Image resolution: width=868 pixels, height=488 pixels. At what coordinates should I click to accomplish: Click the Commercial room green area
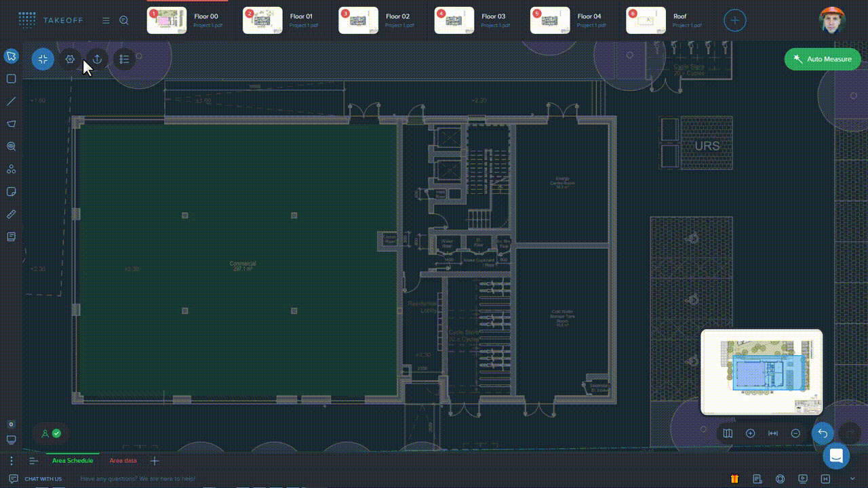(238, 260)
